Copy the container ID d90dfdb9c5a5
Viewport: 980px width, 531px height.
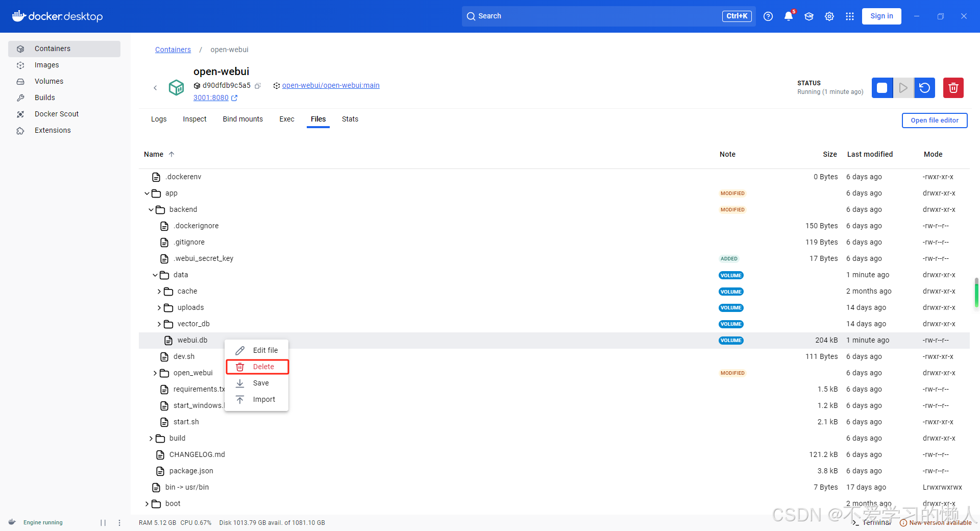258,86
